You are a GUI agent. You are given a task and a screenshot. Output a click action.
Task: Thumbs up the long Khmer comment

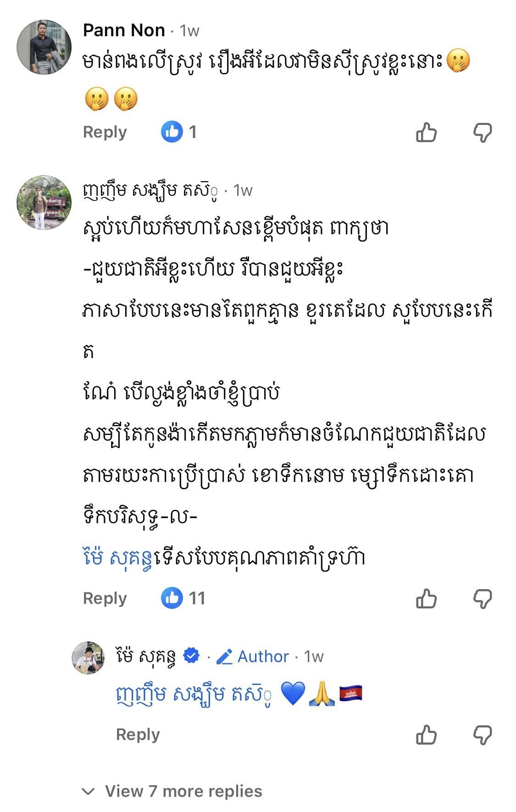(426, 599)
